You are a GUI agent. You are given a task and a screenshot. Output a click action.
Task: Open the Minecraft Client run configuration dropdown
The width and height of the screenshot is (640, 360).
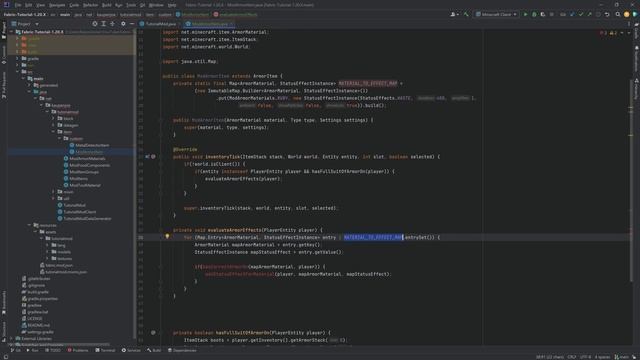[496, 14]
